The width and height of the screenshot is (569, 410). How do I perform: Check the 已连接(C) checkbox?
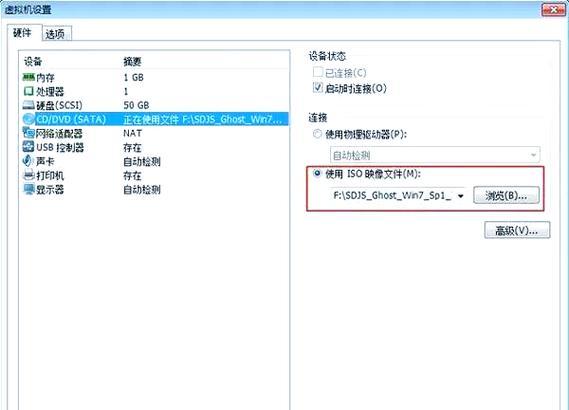point(318,72)
